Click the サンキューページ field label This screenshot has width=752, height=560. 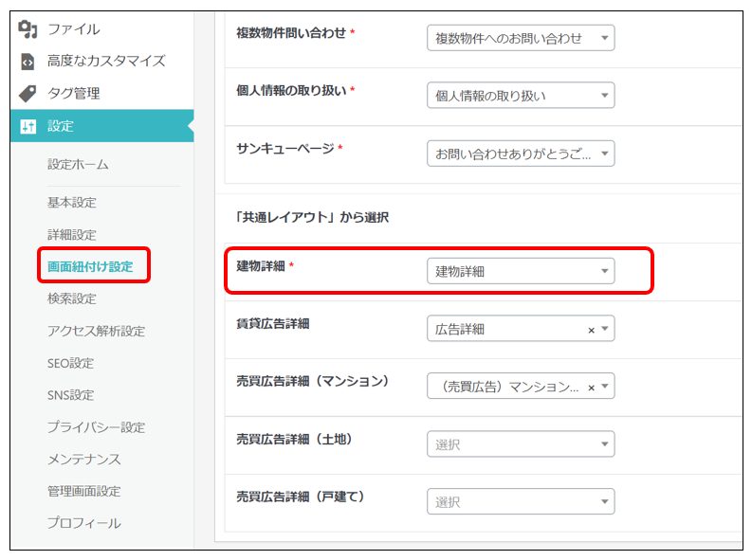[285, 149]
